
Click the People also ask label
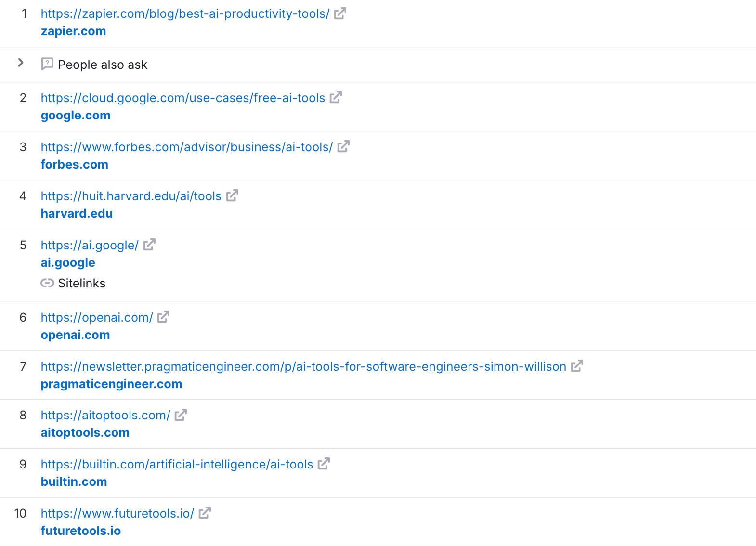[x=103, y=65]
